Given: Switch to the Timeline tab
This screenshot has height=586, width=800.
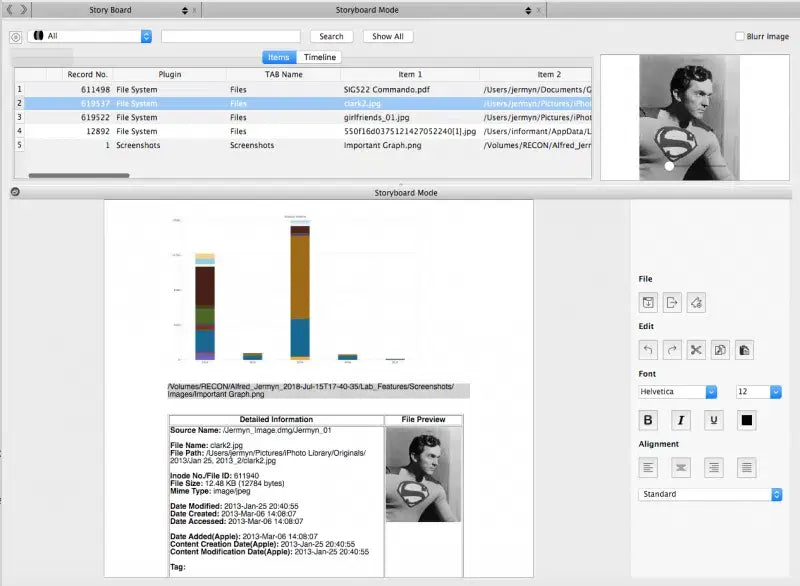Looking at the screenshot, I should (320, 57).
